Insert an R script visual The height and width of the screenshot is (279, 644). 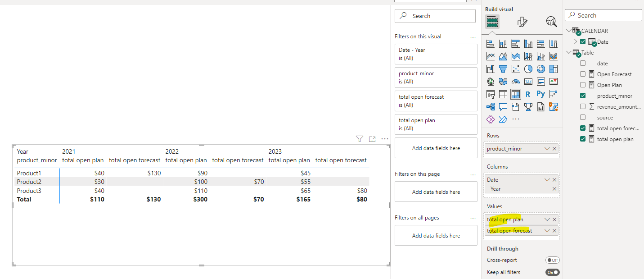528,94
